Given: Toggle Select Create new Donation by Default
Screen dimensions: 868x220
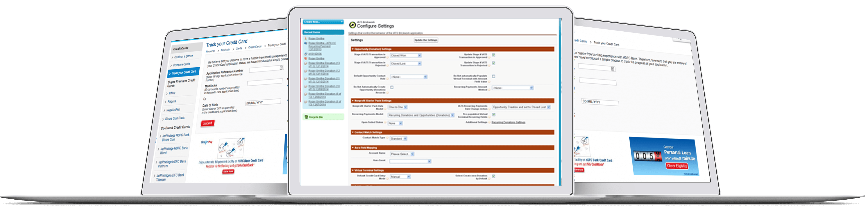Looking at the screenshot, I should [x=493, y=176].
